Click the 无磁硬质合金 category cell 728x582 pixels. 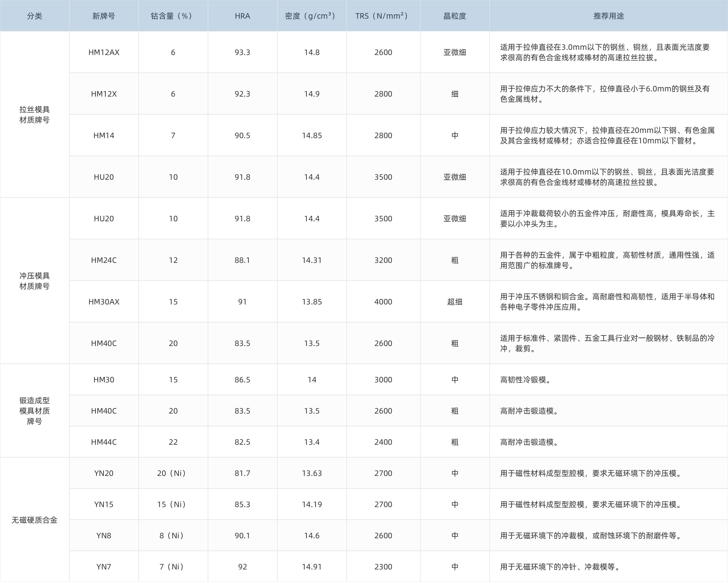click(34, 520)
